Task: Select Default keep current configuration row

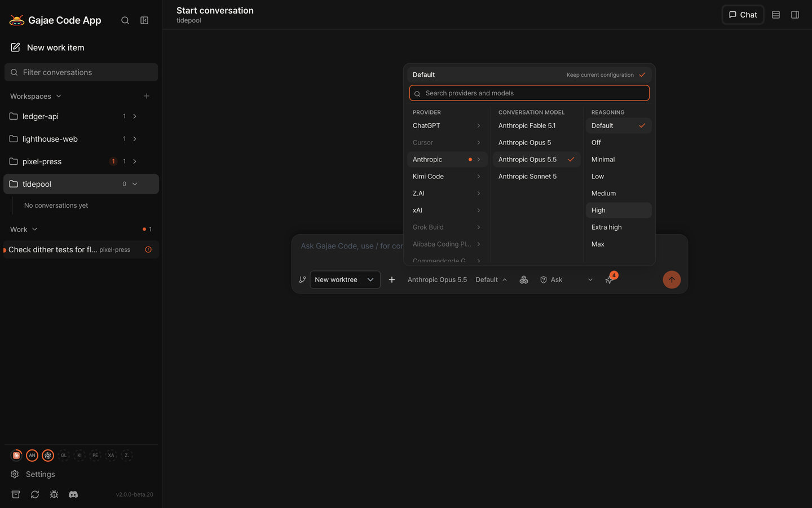Action: [529, 75]
